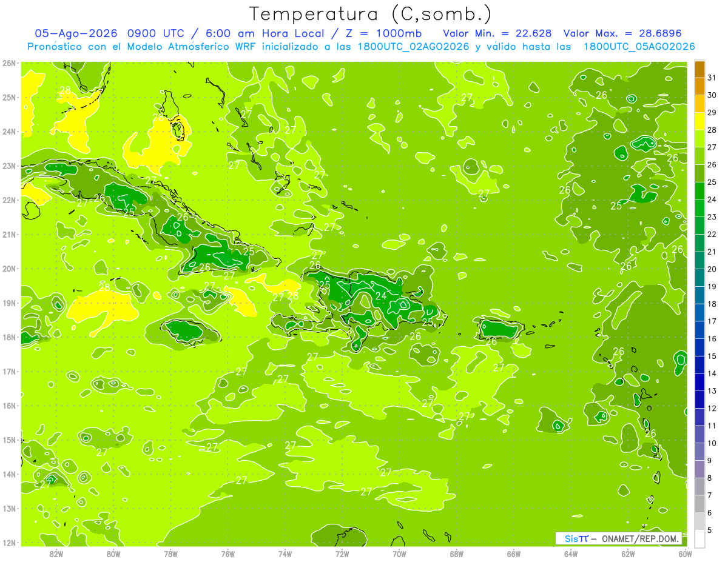Screen dimensions: 728x562
Task: Click the light gray 5–6 scale swatch
Action: point(699,521)
